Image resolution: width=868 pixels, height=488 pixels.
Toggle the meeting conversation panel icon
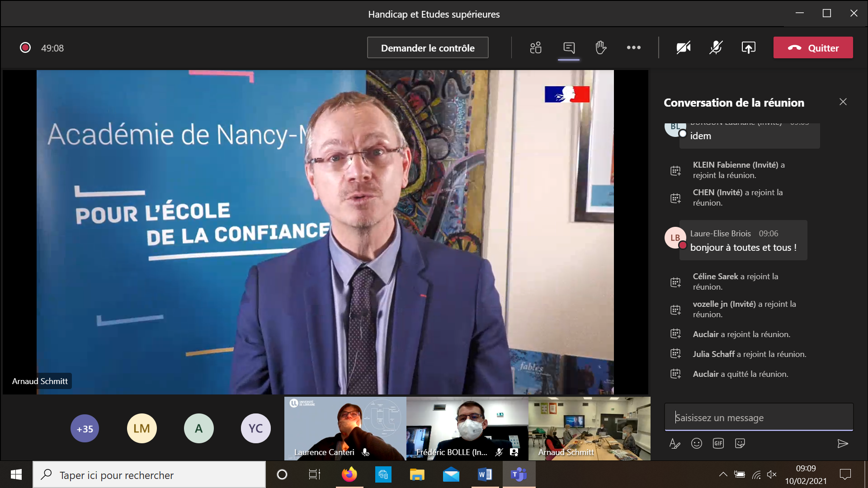(569, 48)
